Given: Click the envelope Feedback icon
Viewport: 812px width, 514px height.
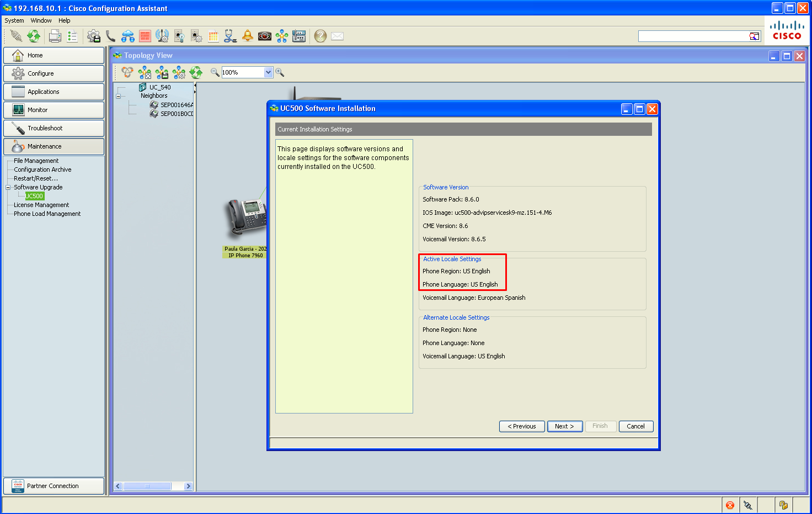Looking at the screenshot, I should (x=338, y=36).
